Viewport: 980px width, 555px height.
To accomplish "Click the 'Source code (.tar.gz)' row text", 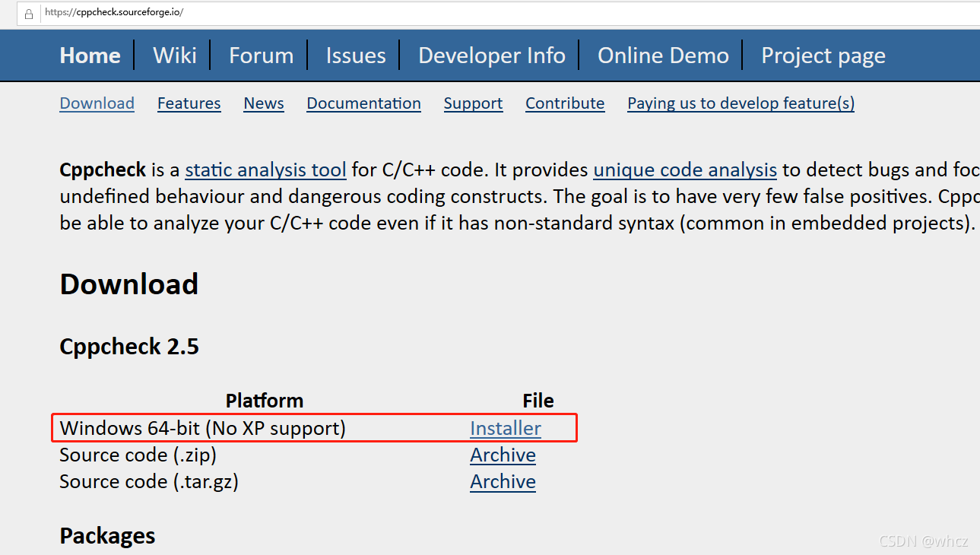I will pos(149,481).
